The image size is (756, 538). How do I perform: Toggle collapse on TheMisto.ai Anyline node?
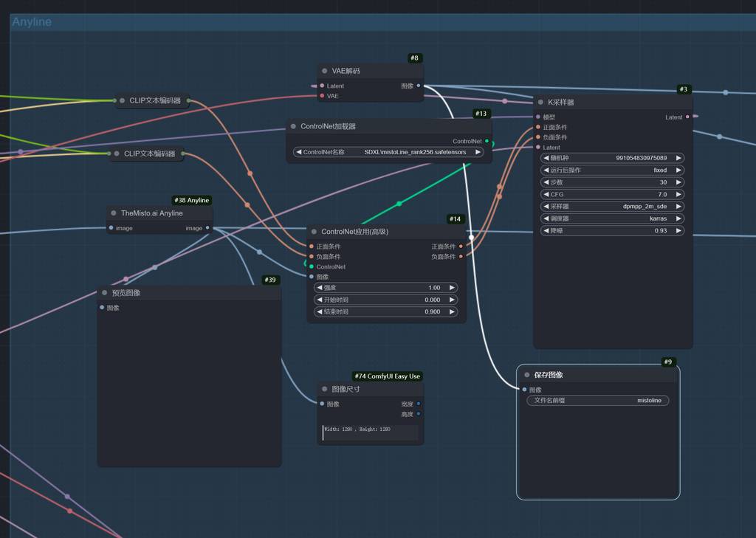pos(114,213)
